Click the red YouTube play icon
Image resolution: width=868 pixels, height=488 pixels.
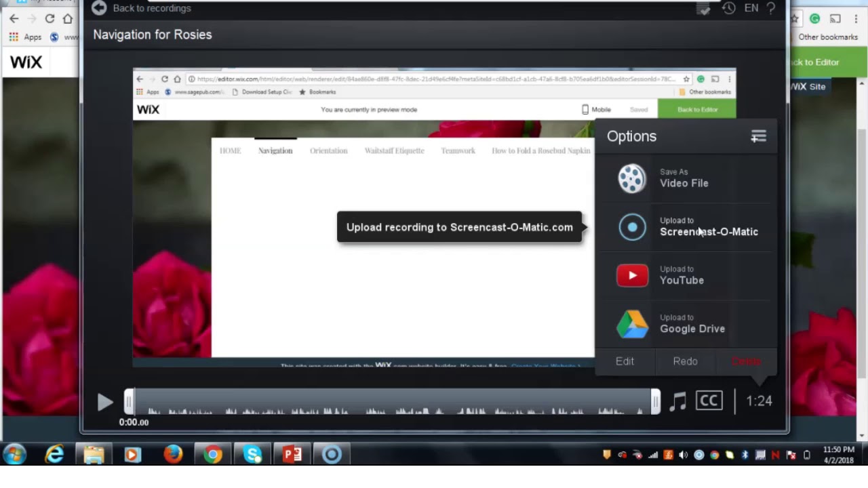point(632,275)
